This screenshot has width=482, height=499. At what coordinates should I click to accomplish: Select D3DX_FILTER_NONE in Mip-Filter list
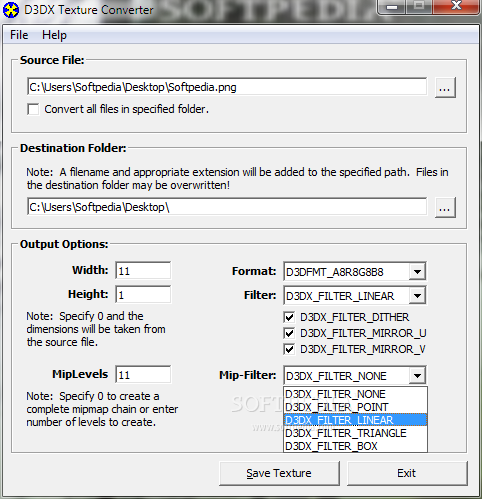355,394
